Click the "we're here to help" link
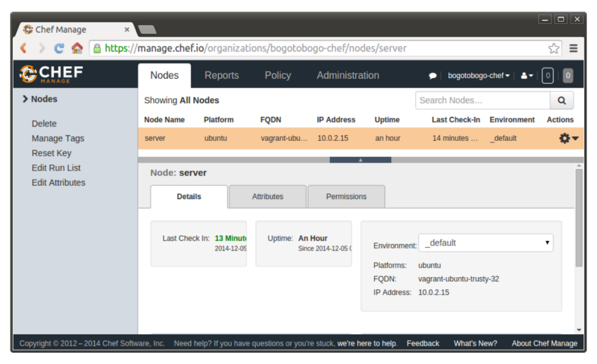Screen dimensions: 597x364 (x=367, y=344)
